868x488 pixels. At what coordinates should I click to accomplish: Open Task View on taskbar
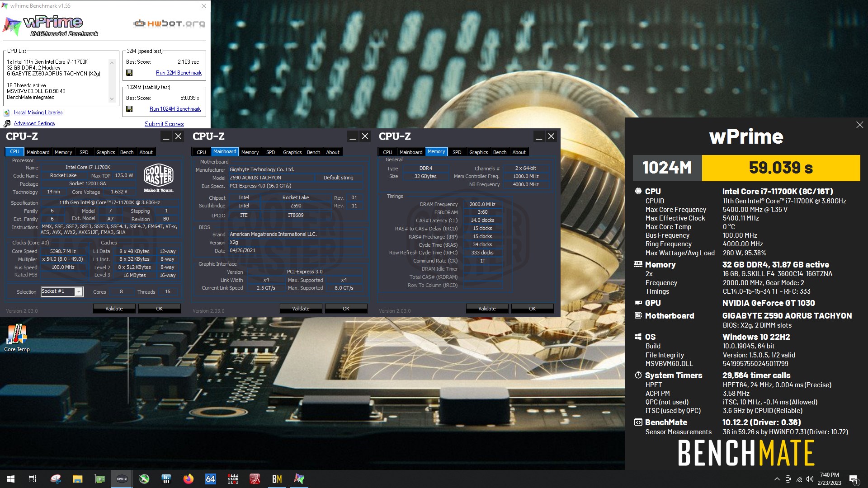pyautogui.click(x=33, y=479)
